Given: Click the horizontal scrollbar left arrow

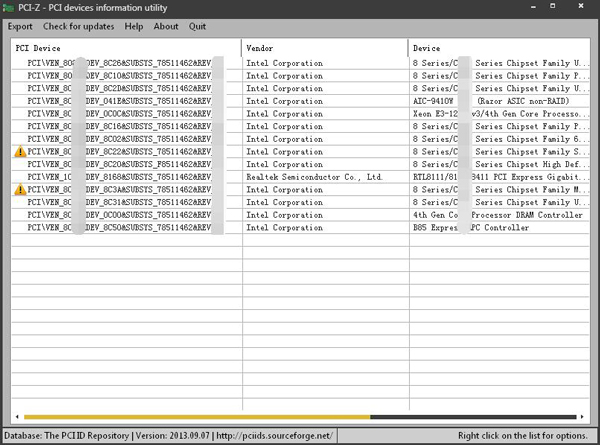Looking at the screenshot, I should click(17, 417).
